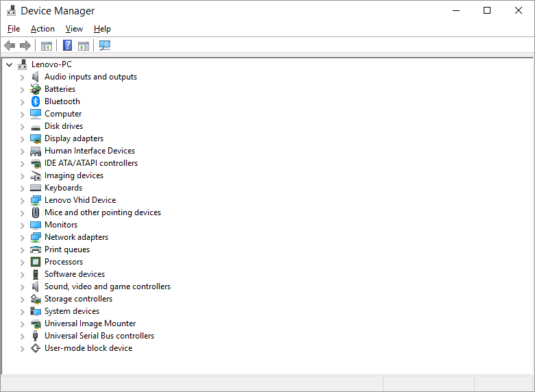Click the Lenovo-PC computer icon
Screen dimensions: 535x392
(23, 64)
